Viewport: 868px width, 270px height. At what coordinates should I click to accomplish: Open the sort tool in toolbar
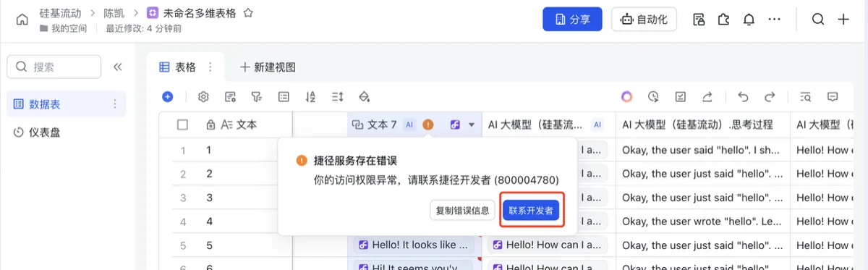(x=310, y=96)
